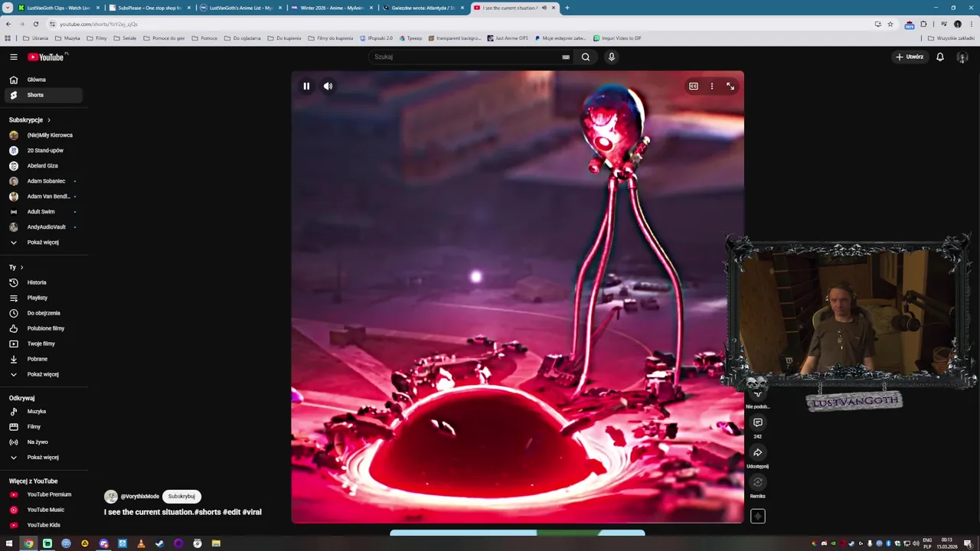Expand Pokaż więcej under Pobrane
This screenshot has width=980, height=551.
44,374
